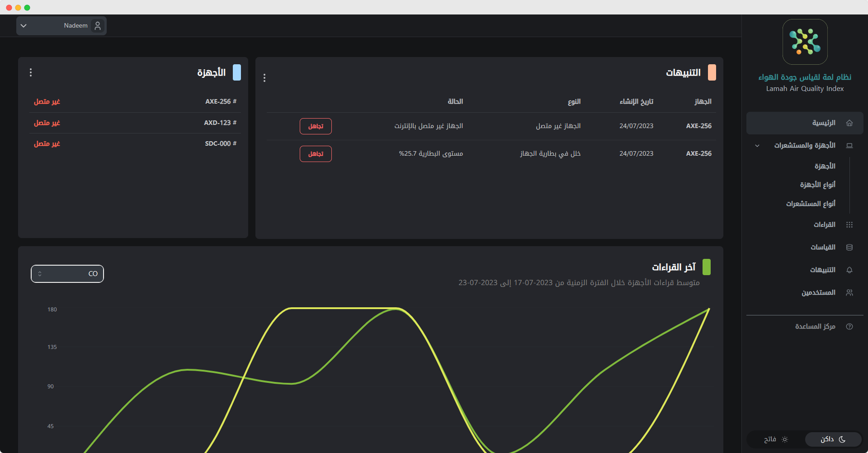The height and width of the screenshot is (453, 868).
Task: Ignore the الجهاز غير متصل alert
Action: (x=316, y=126)
